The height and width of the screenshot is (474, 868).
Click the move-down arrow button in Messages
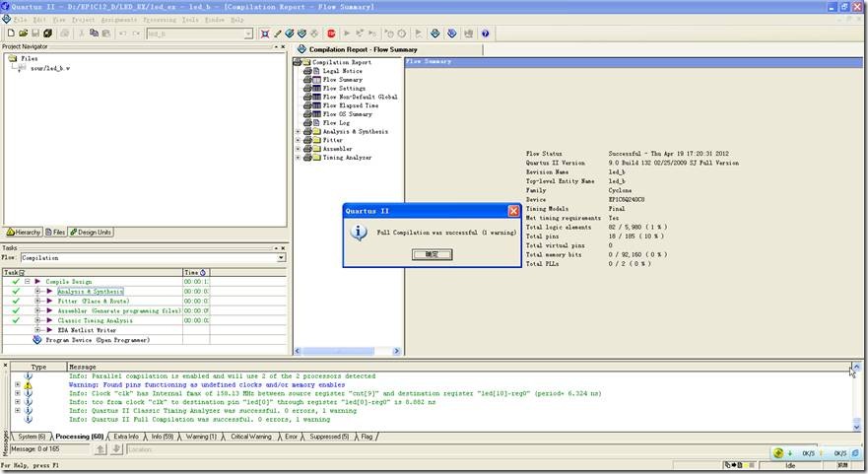tap(116, 449)
